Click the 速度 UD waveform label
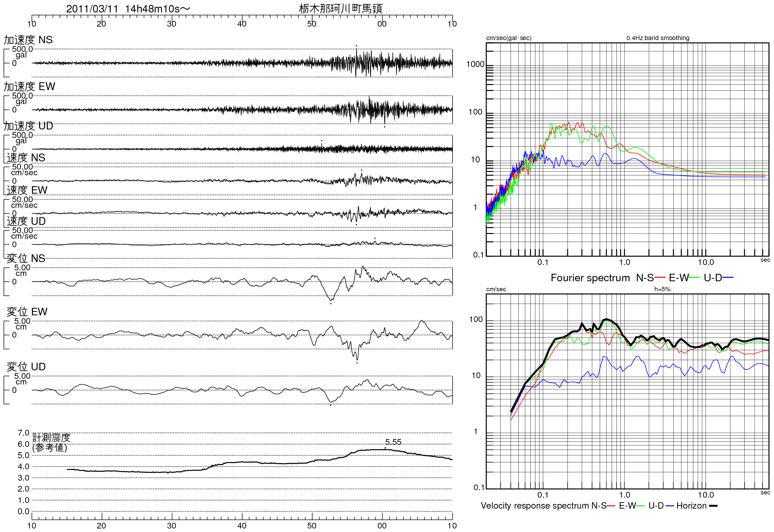Screen dimensions: 774x532 (x=26, y=221)
